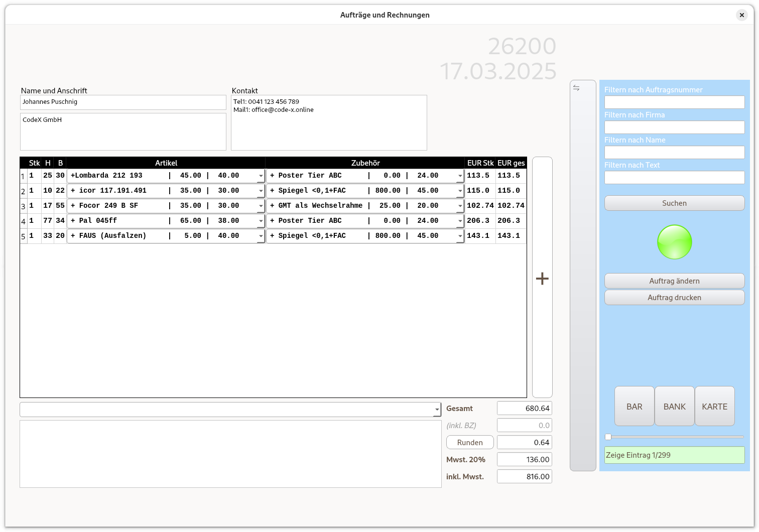Screen dimensions: 759x532
Task: Focus the Filtern nach Auftragsnummer field
Action: pos(674,102)
